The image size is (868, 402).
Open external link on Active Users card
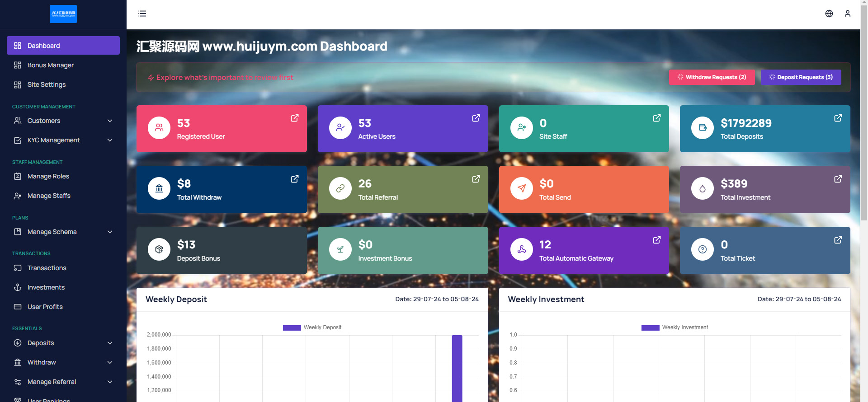point(476,118)
